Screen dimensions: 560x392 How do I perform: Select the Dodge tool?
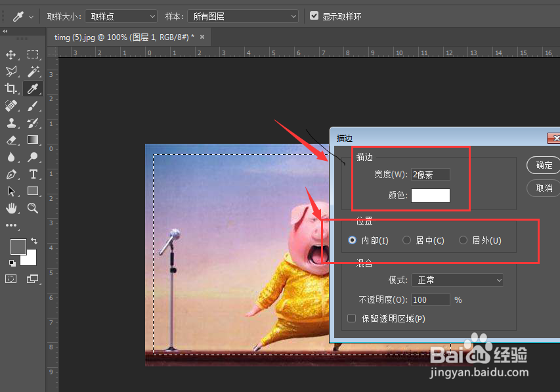(33, 157)
